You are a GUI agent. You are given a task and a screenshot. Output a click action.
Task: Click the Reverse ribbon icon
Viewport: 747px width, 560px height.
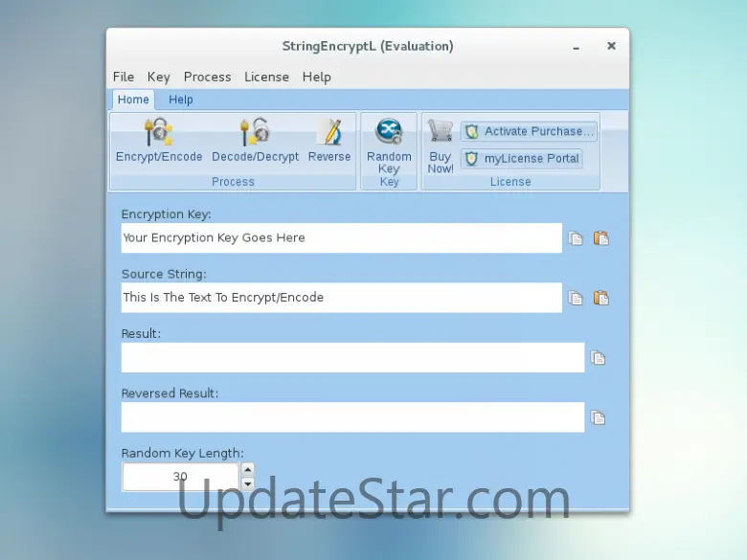[x=329, y=140]
